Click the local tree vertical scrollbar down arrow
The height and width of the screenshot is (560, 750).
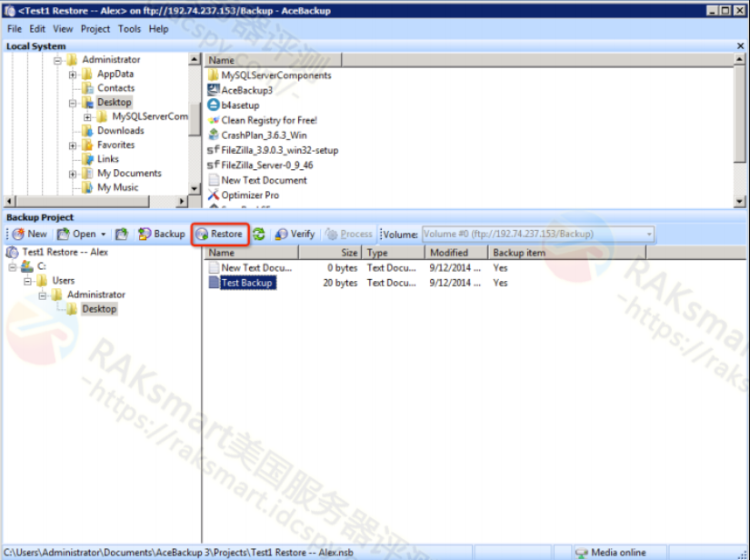195,188
